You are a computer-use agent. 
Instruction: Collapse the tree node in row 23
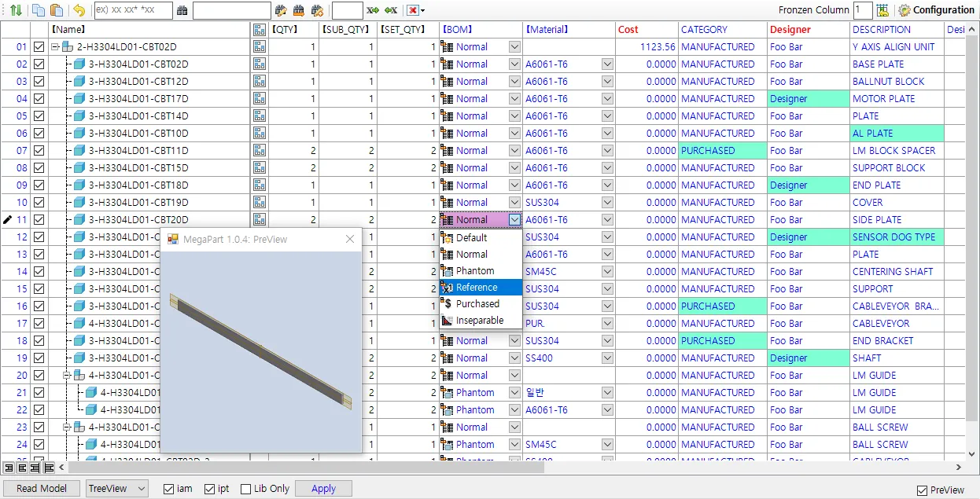point(67,427)
